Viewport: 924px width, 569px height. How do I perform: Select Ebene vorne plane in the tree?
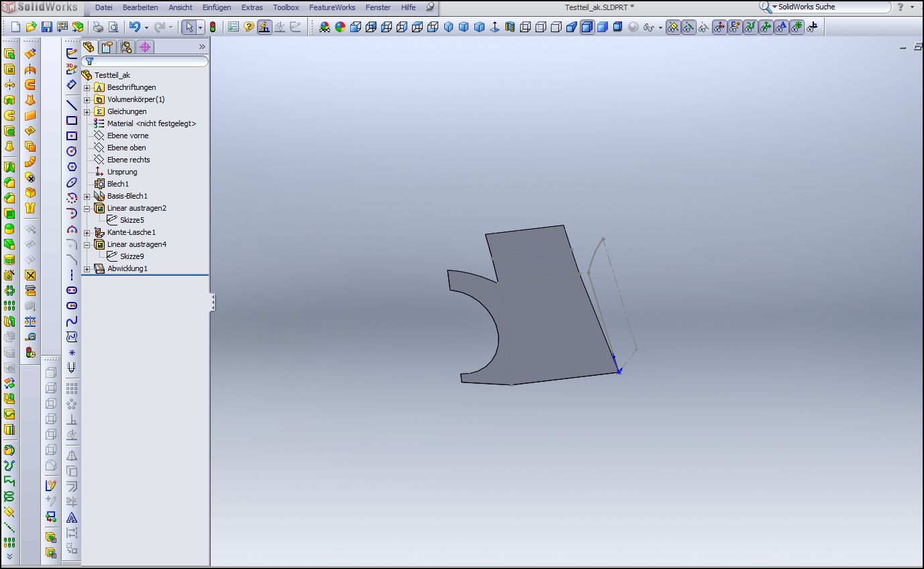click(x=127, y=136)
